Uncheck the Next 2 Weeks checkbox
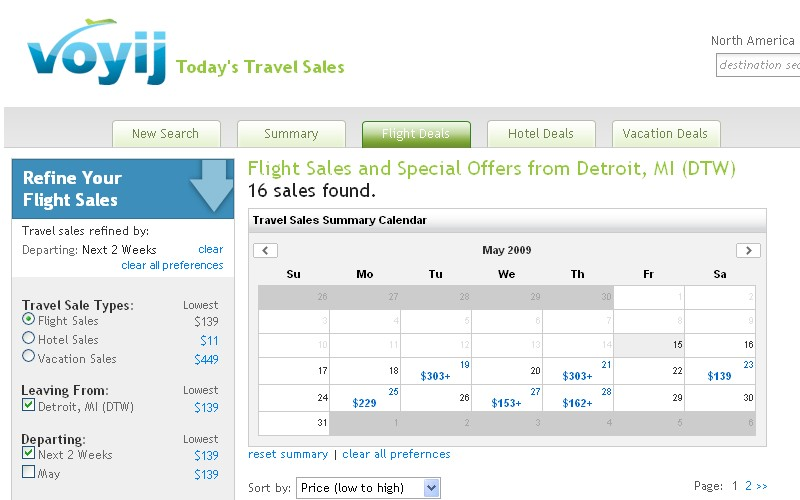Image resolution: width=800 pixels, height=500 pixels. click(x=29, y=453)
